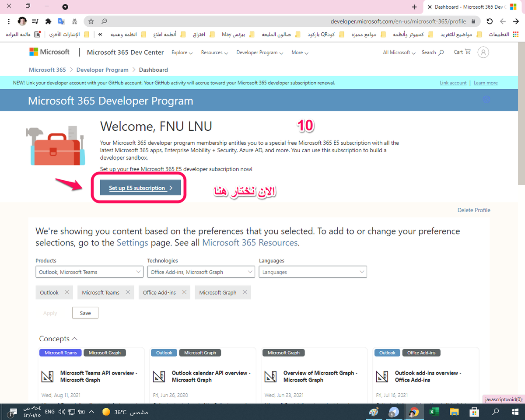Expand the Resources menu

pos(214,52)
